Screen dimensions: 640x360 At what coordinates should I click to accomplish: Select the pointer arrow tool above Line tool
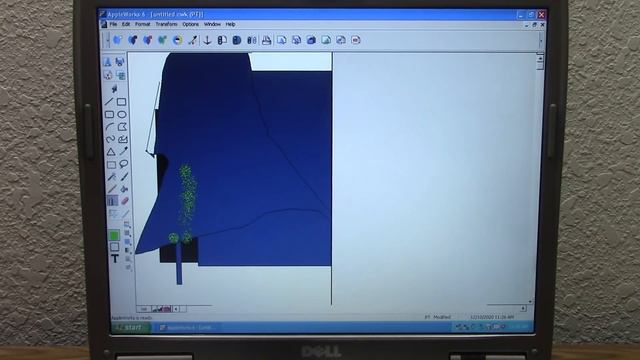(x=114, y=89)
